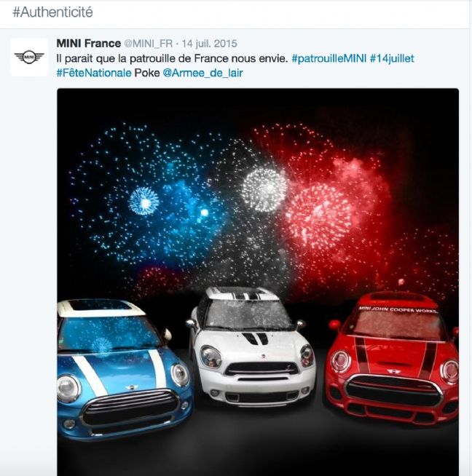
Task: Click the #Authenticité heading
Action: pos(52,12)
